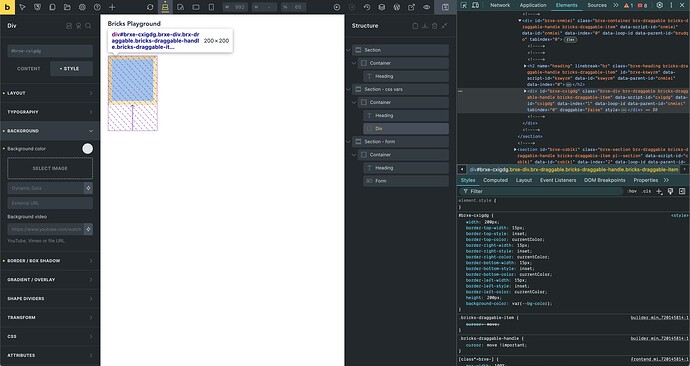
Task: Click the trash icon in the Structure panel
Action: (434, 26)
